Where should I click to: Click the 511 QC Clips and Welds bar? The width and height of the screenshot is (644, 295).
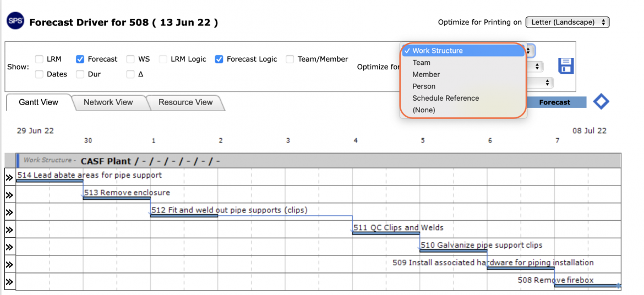click(386, 233)
